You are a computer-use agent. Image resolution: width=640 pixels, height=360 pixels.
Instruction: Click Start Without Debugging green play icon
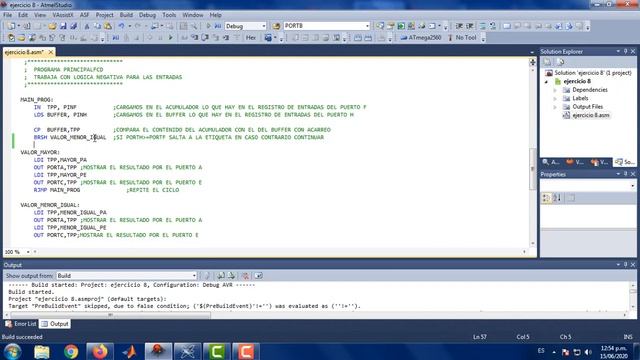209,26
